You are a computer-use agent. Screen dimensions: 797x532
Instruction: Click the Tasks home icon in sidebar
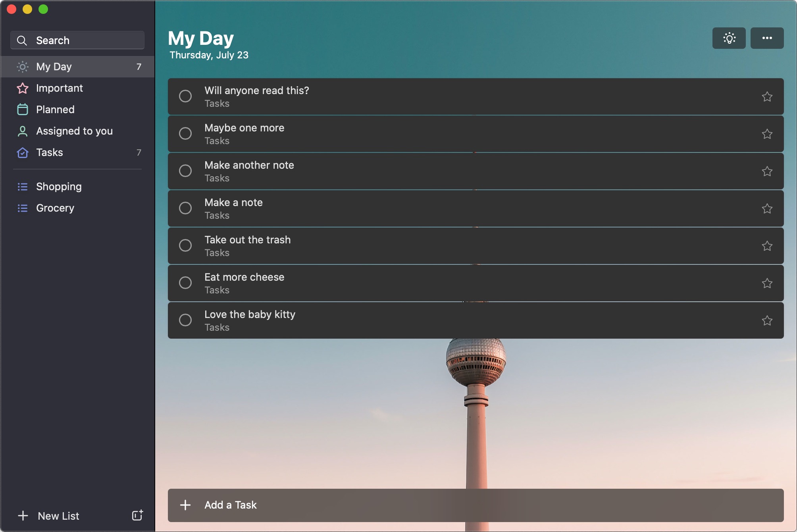(x=22, y=152)
